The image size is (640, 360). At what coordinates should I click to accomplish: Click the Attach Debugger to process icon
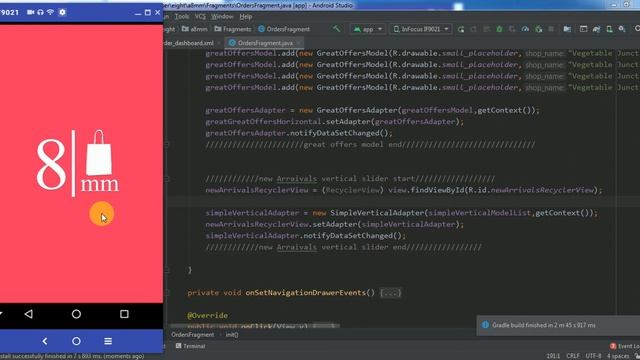coord(538,29)
